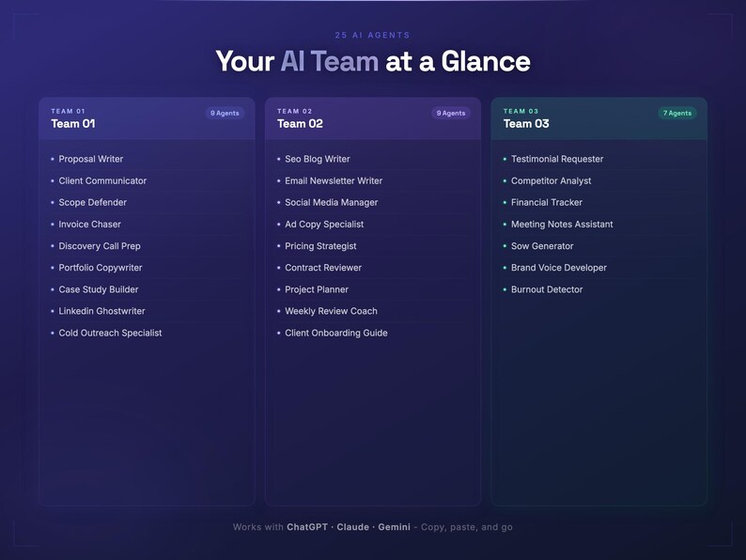Select Discovery Call Prep agent

100,246
